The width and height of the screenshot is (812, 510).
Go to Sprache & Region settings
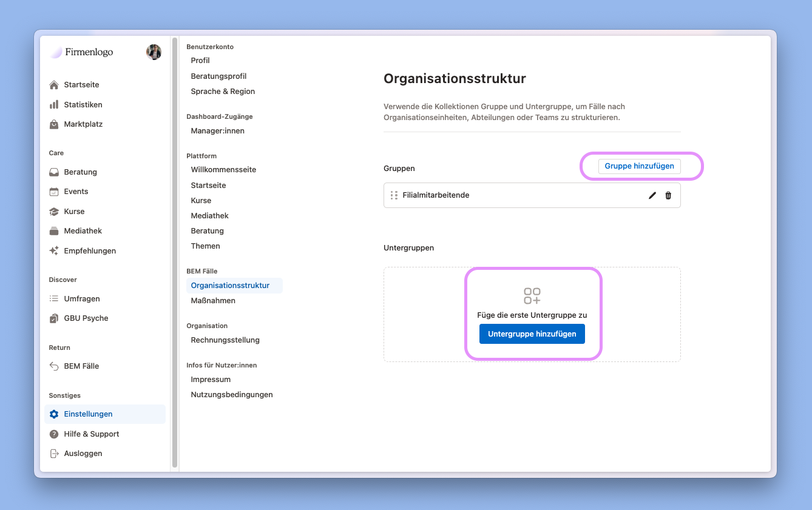coord(223,92)
